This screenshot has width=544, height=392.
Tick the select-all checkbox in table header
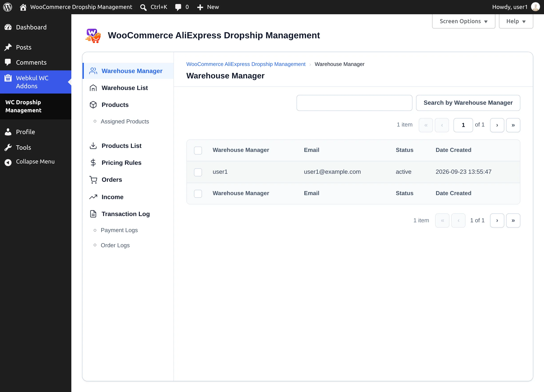tap(198, 151)
